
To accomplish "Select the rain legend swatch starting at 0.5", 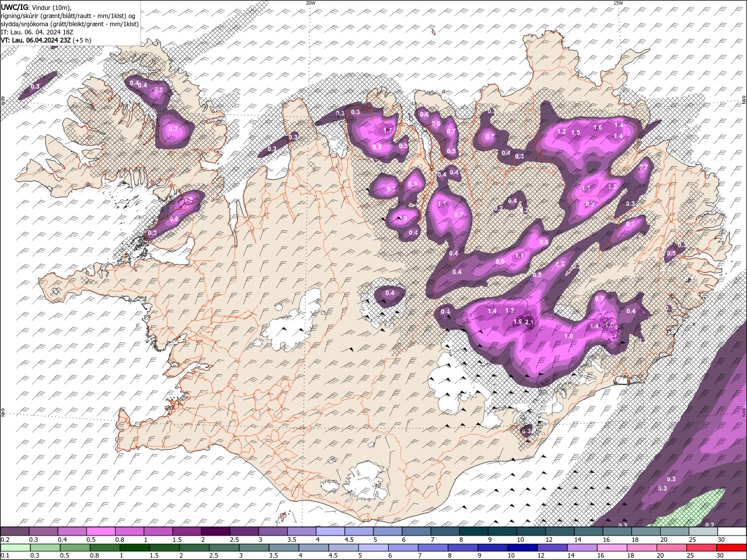I will point(74,548).
